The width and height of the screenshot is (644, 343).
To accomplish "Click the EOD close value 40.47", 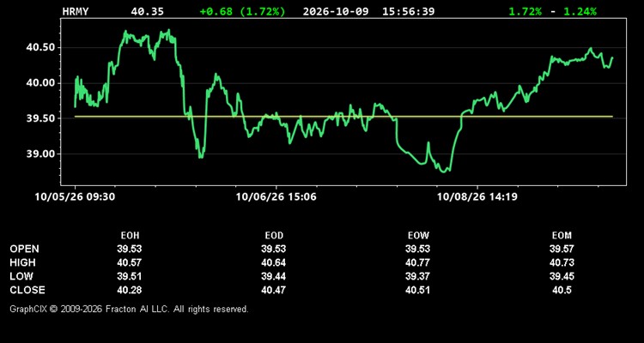I will [274, 290].
